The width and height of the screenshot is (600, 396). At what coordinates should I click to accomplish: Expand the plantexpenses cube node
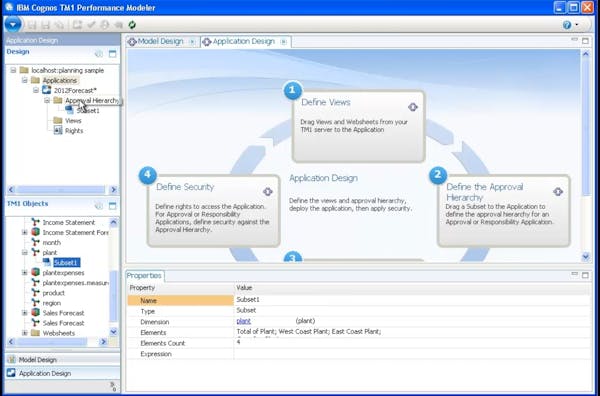tap(24, 273)
